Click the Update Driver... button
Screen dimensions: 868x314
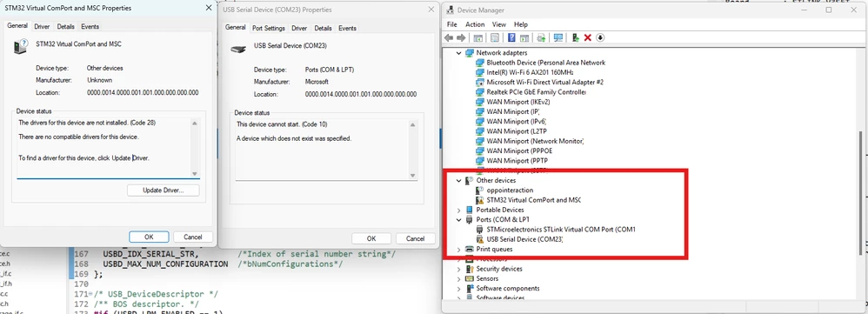pos(164,190)
